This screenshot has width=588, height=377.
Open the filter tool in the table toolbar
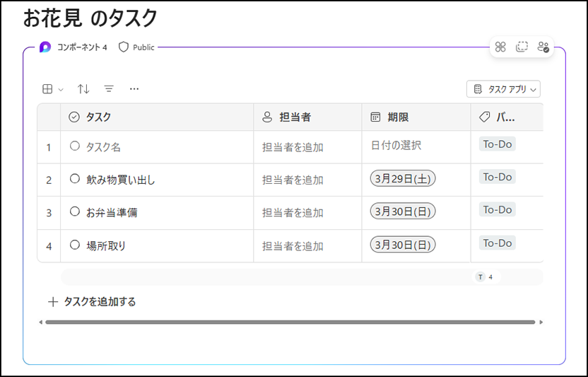(x=109, y=89)
